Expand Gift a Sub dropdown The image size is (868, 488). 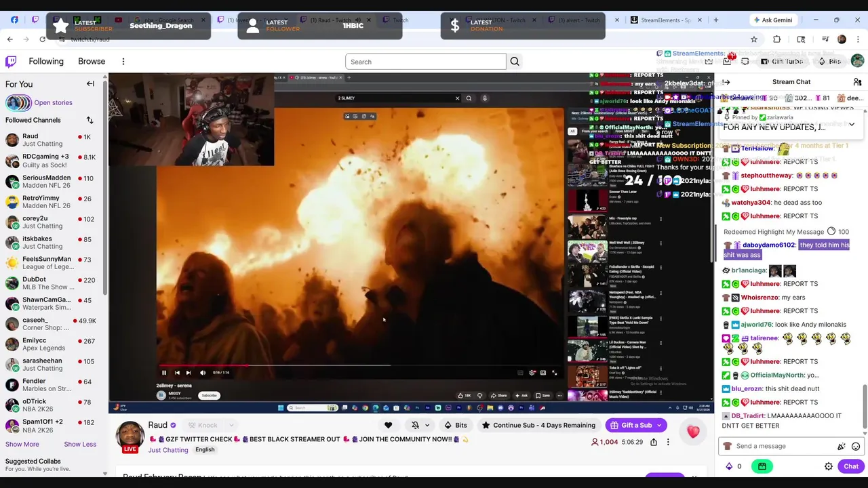(660, 426)
